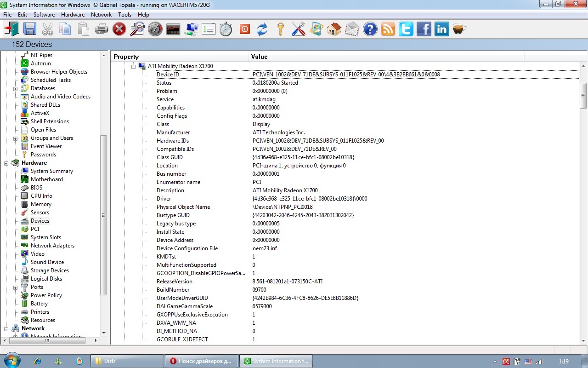
Task: Switch to the Opera Поиск драйверов taskbar button
Action: tap(201, 361)
